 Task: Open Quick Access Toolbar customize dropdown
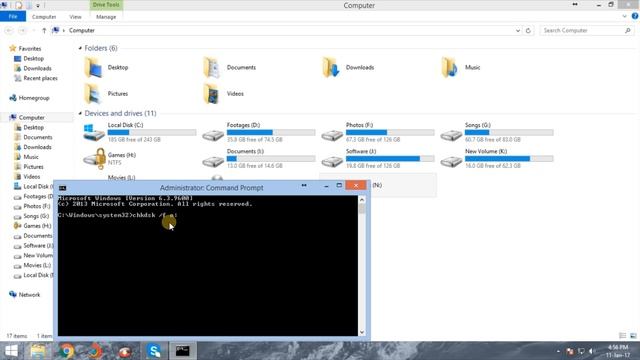click(x=38, y=5)
